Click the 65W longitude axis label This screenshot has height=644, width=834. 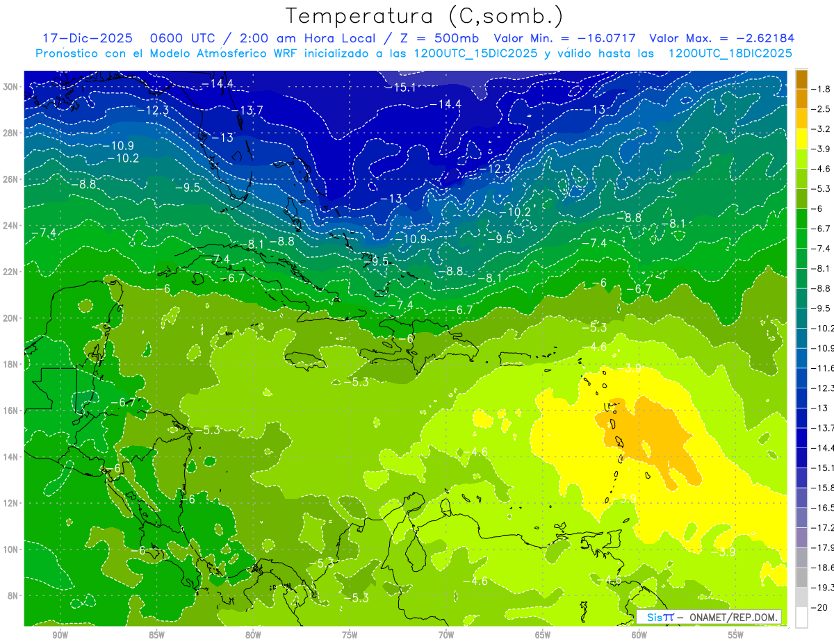[543, 635]
